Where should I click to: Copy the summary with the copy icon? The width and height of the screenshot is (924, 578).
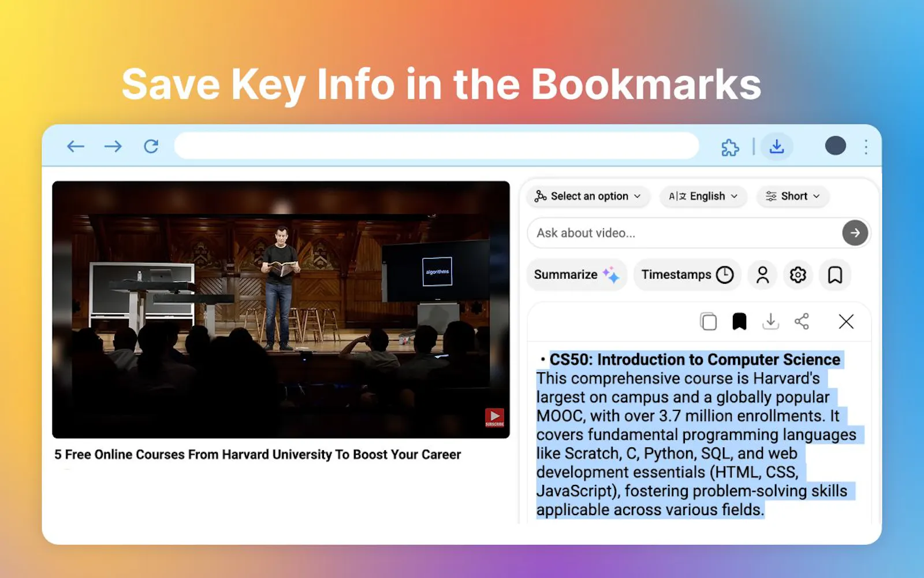[x=709, y=321]
